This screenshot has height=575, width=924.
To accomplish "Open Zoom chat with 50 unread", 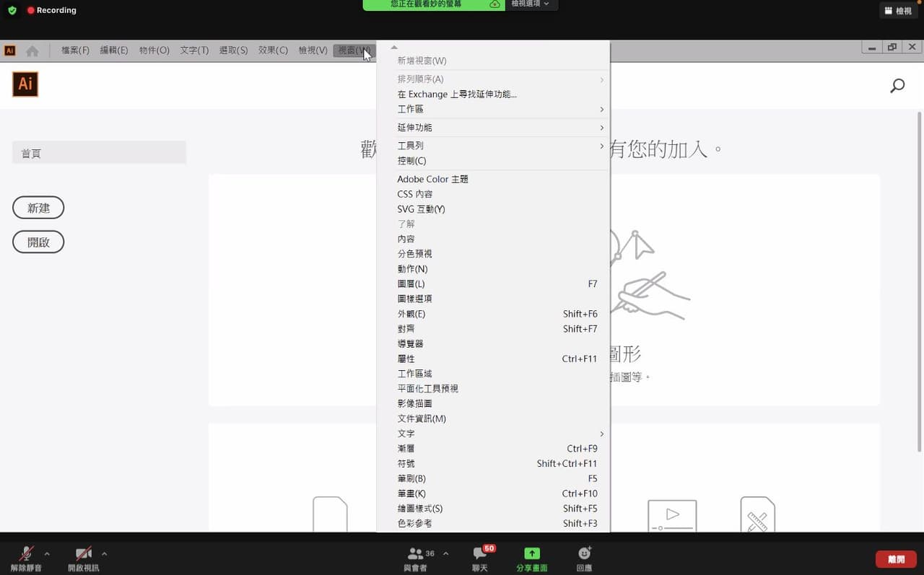I will coord(480,559).
